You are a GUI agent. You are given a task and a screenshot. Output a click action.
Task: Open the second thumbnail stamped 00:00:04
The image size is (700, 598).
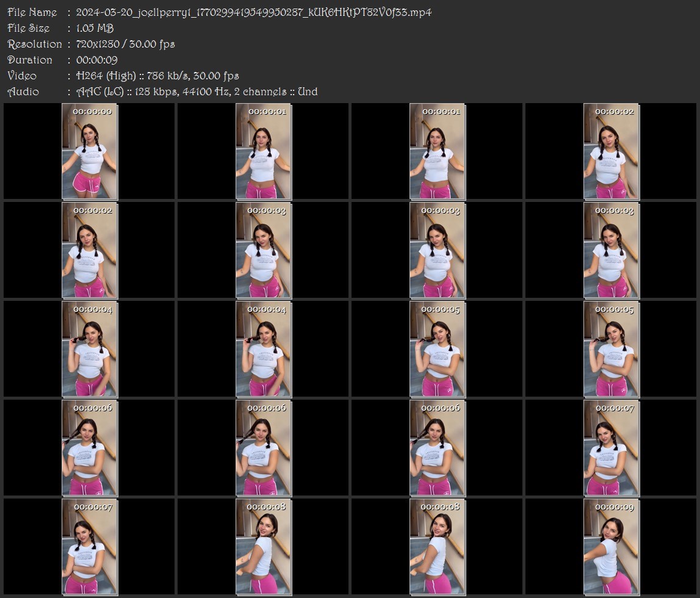coord(264,349)
